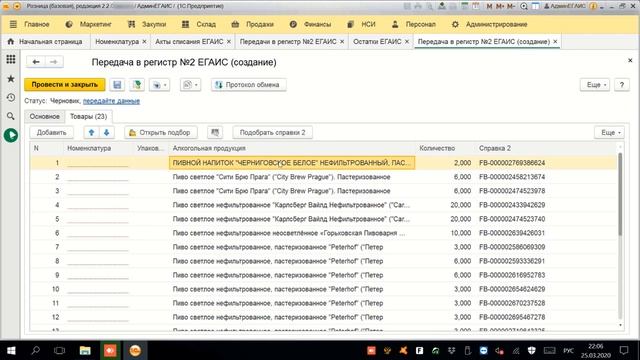This screenshot has height=360, width=640.
Task: Open main menu hamburger icon
Action: tap(13, 24)
